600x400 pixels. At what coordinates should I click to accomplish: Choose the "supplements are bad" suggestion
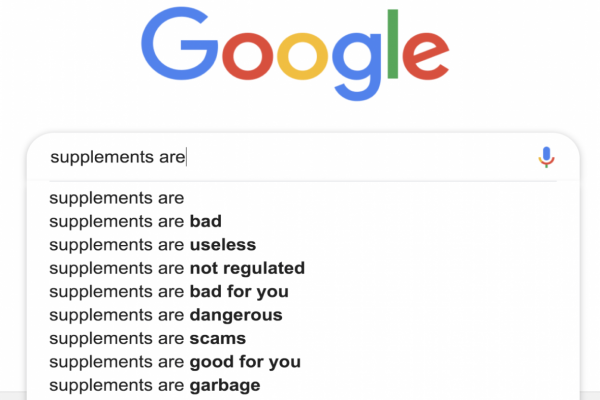(x=135, y=221)
